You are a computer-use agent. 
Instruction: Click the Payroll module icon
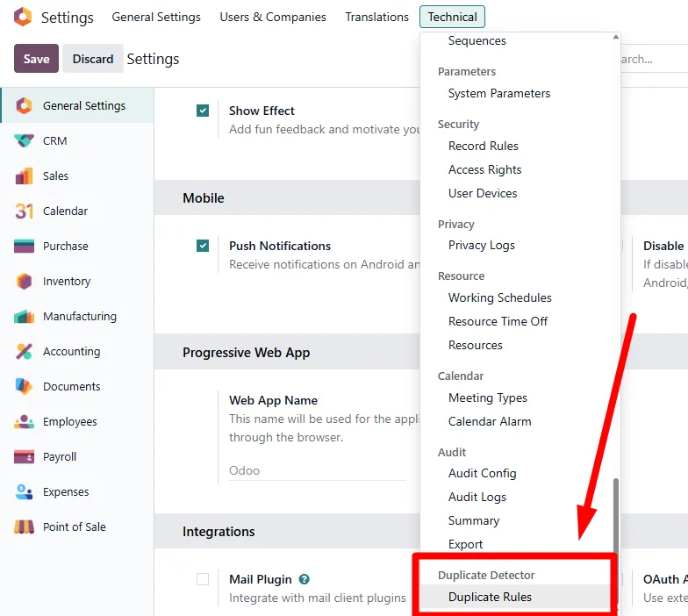click(24, 456)
